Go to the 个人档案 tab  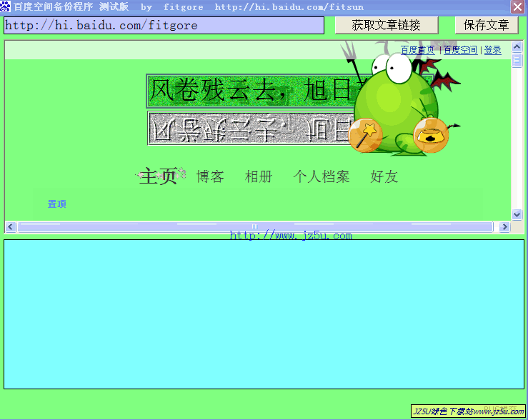click(x=322, y=176)
